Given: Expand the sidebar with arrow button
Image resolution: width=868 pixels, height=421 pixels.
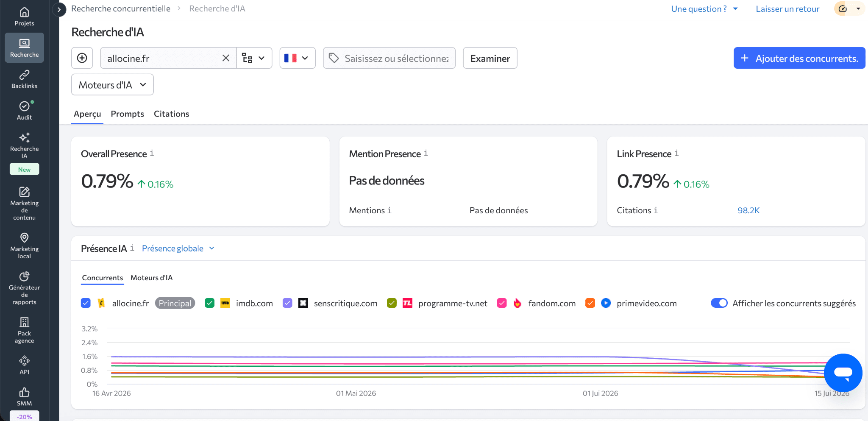Looking at the screenshot, I should coord(59,9).
